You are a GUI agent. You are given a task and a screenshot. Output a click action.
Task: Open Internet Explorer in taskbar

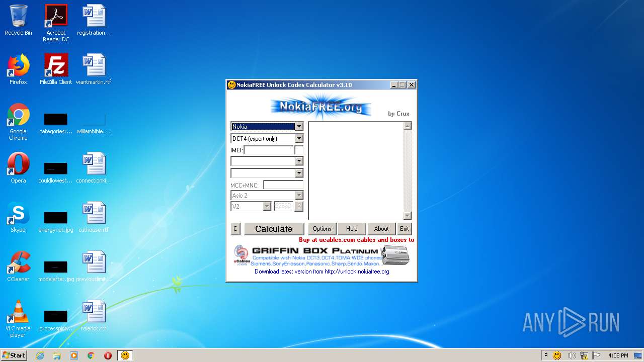pos(40,355)
